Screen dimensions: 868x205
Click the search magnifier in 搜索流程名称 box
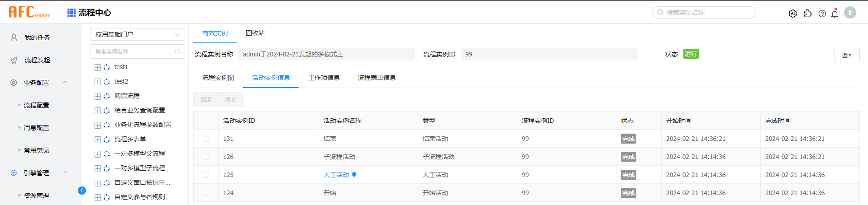[x=177, y=51]
